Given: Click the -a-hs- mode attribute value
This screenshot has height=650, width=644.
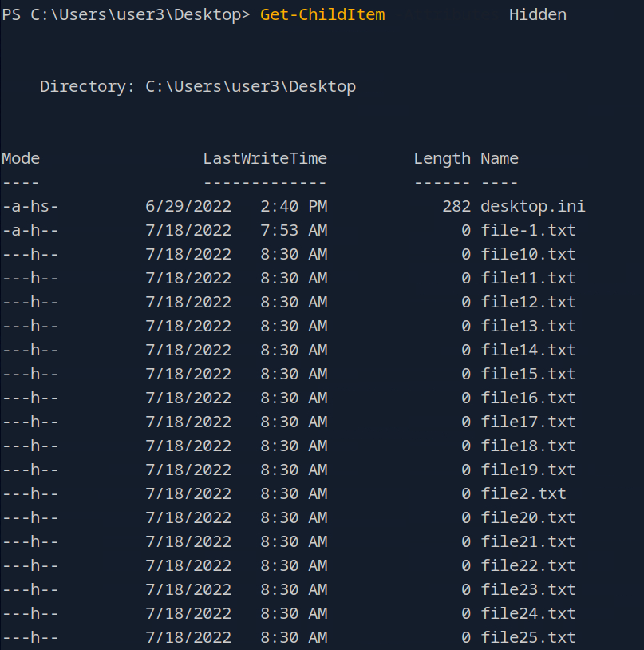Looking at the screenshot, I should click(x=30, y=206).
